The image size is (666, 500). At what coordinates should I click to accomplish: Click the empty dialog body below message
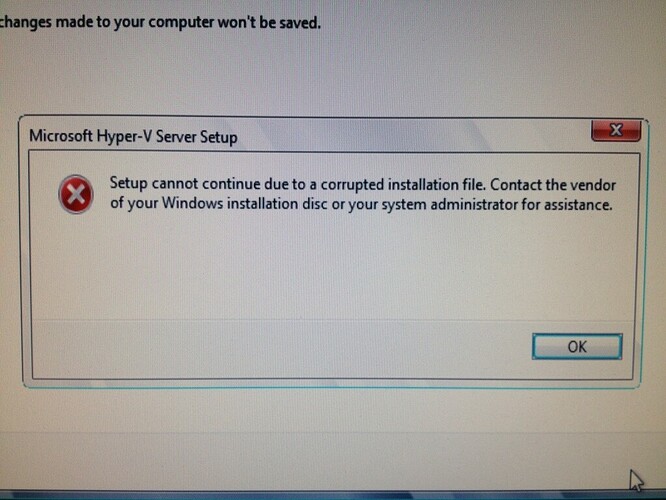331,268
